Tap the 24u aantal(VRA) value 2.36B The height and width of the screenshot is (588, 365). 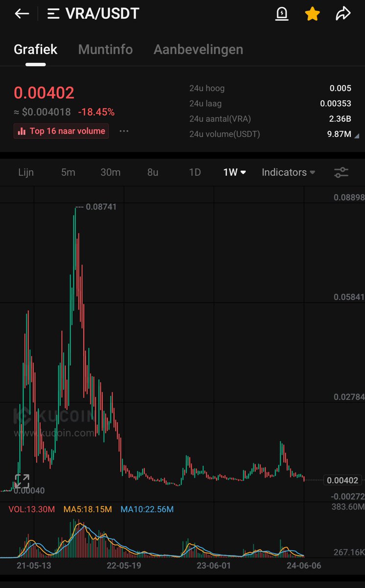(x=339, y=119)
